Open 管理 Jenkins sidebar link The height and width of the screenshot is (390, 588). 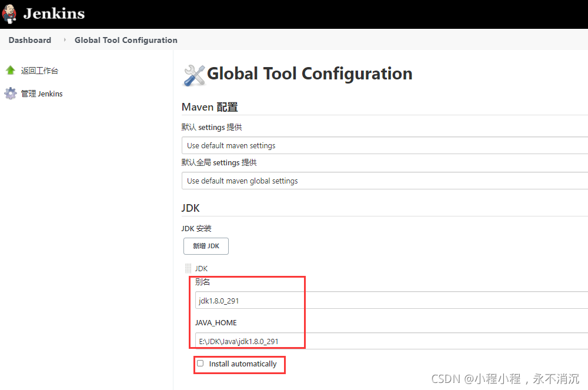point(42,94)
